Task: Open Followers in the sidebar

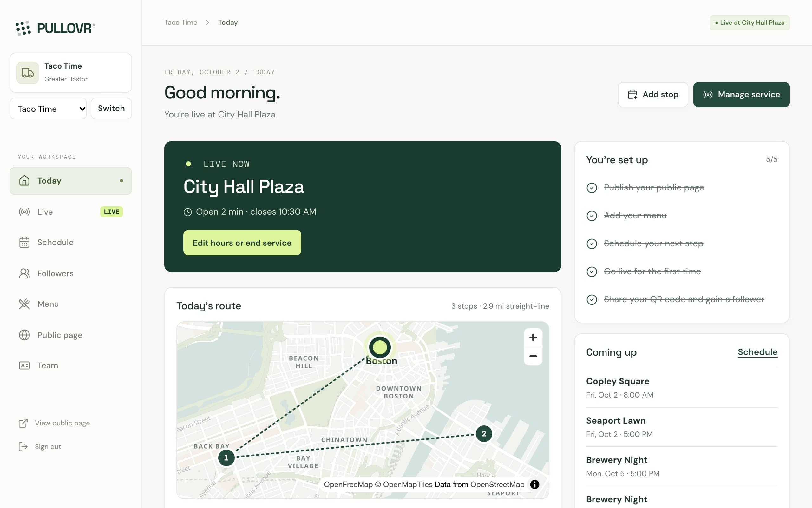Action: click(x=70, y=273)
